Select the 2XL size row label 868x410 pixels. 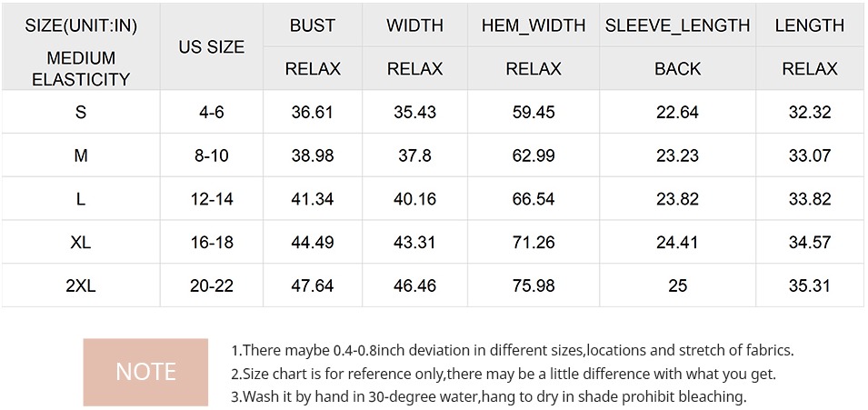tap(81, 285)
